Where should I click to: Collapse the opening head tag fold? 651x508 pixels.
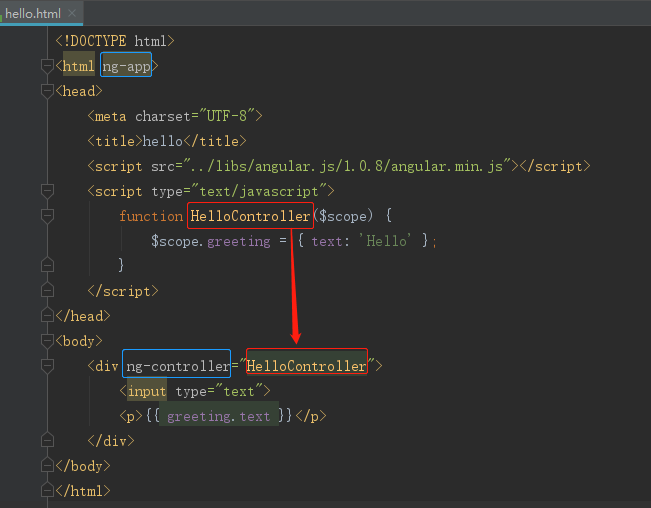(x=47, y=91)
